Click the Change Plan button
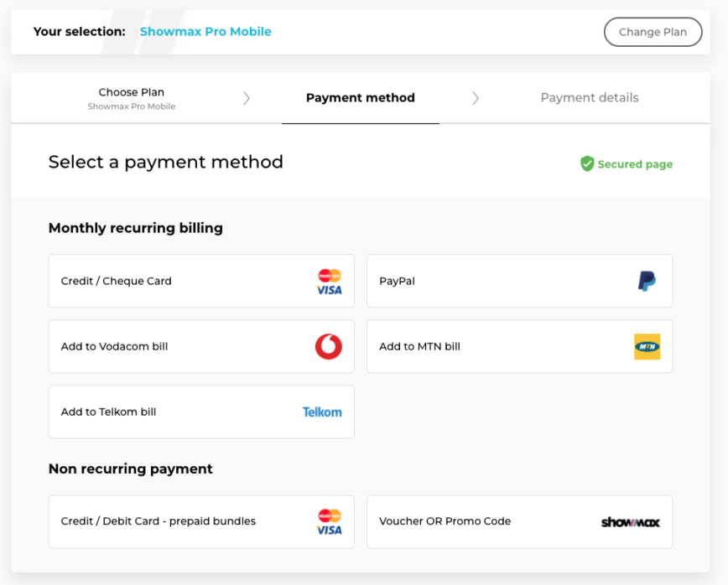 click(x=653, y=32)
